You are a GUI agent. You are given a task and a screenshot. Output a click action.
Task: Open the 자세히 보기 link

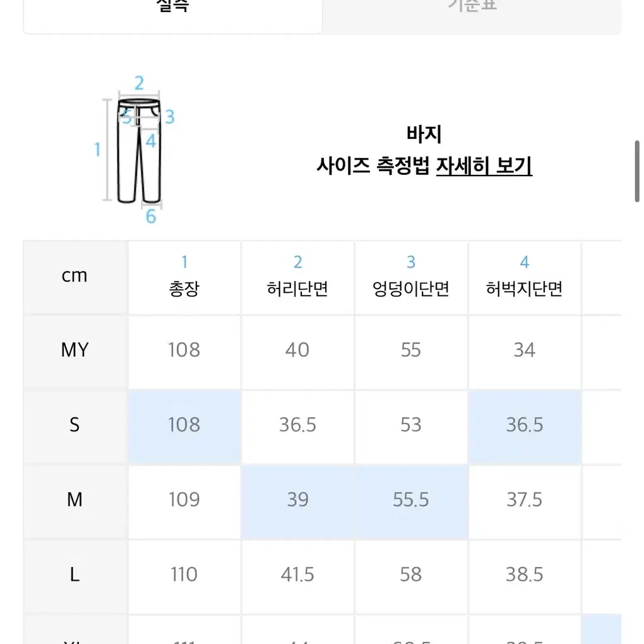(x=484, y=166)
